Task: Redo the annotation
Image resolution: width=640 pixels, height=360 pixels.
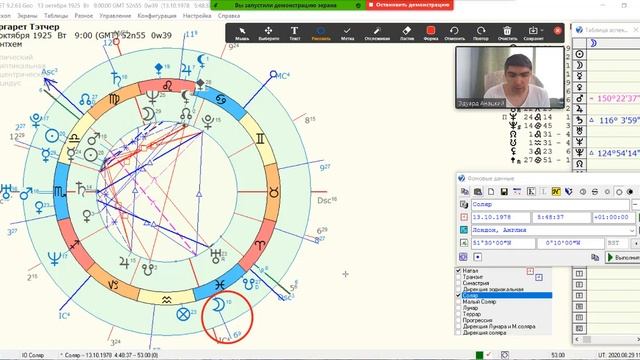Action: (480, 33)
